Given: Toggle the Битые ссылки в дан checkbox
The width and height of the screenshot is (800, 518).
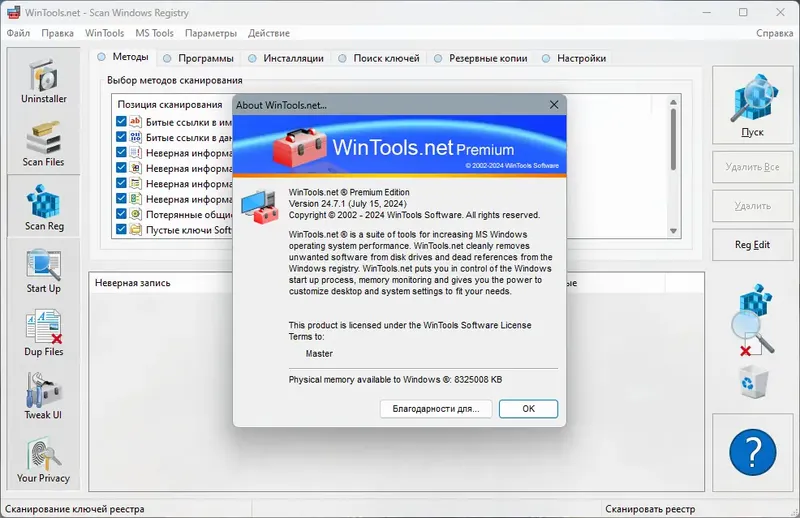Looking at the screenshot, I should pos(121,137).
